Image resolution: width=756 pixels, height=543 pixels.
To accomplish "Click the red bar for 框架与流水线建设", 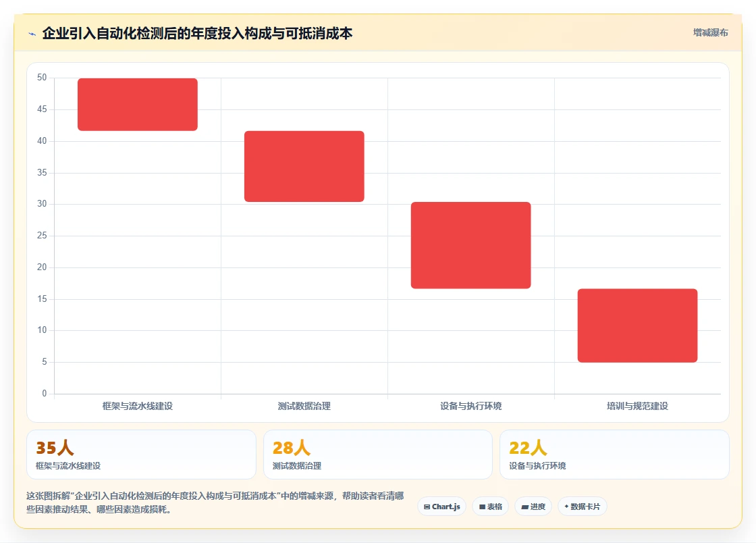I will coord(138,104).
